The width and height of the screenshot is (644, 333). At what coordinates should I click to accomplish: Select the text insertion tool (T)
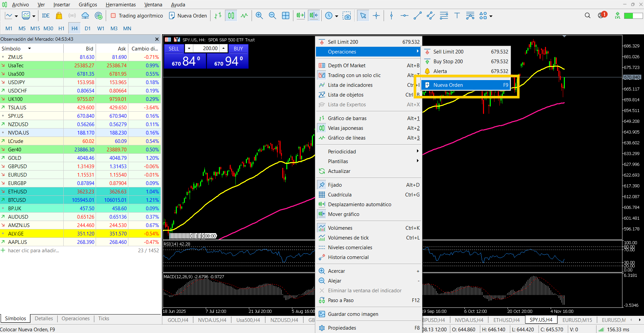click(457, 15)
